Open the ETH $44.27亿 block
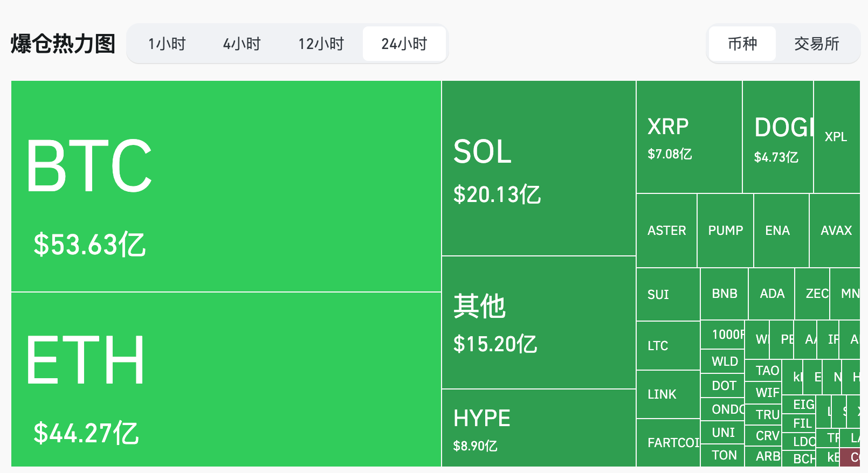The image size is (868, 473). [x=226, y=379]
